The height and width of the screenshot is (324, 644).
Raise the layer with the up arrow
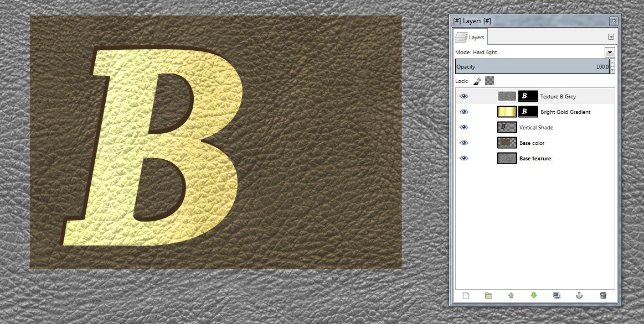(511, 295)
